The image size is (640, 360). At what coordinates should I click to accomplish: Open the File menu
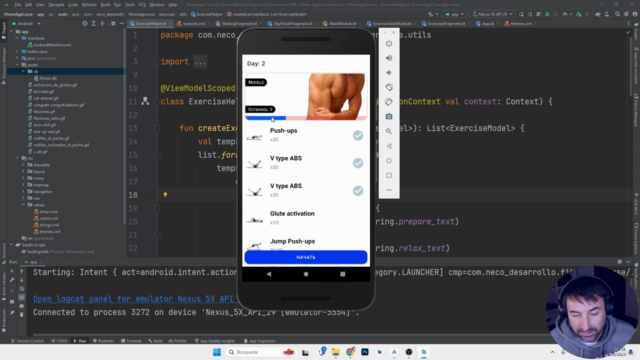tap(18, 5)
